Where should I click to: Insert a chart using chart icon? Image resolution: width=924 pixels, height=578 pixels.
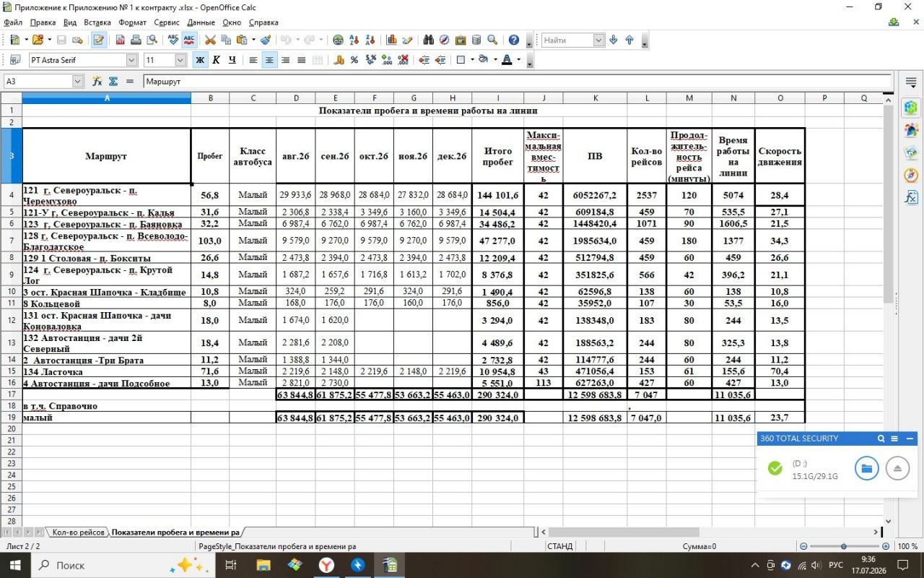click(x=391, y=40)
